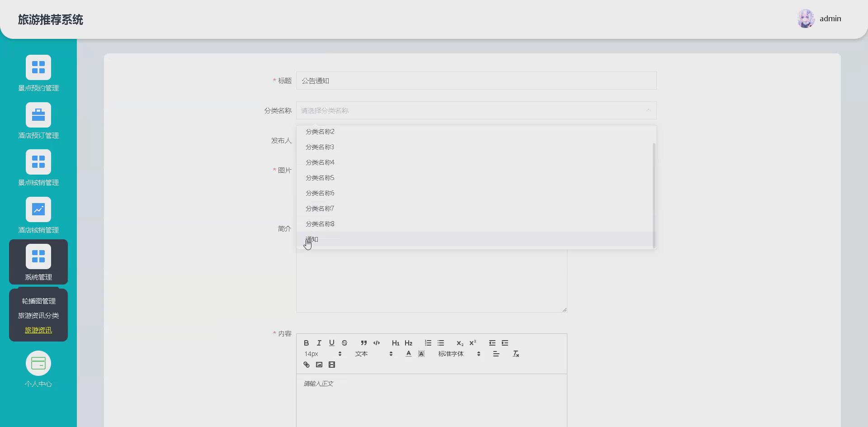Click the admin avatar at top right

click(807, 19)
